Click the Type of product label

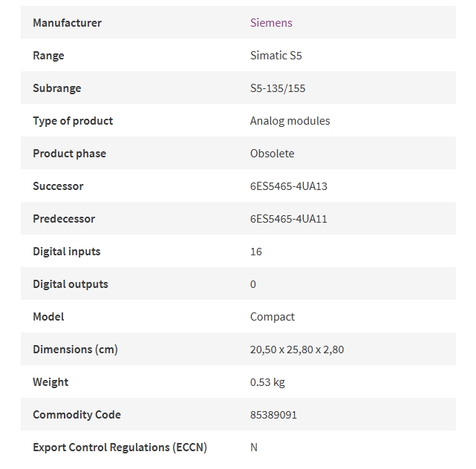tap(73, 121)
